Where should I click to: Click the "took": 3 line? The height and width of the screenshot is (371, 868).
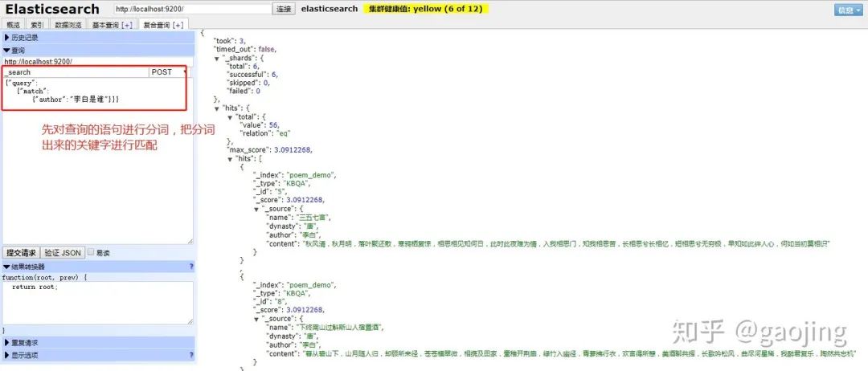[x=230, y=41]
